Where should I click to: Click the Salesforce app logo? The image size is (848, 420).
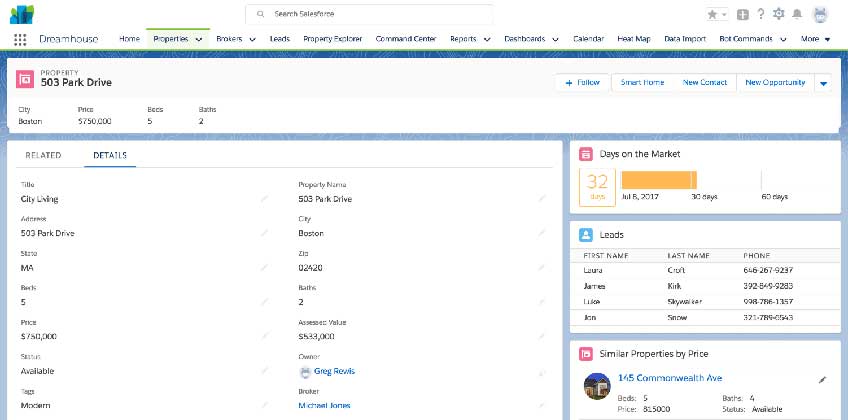(x=22, y=15)
